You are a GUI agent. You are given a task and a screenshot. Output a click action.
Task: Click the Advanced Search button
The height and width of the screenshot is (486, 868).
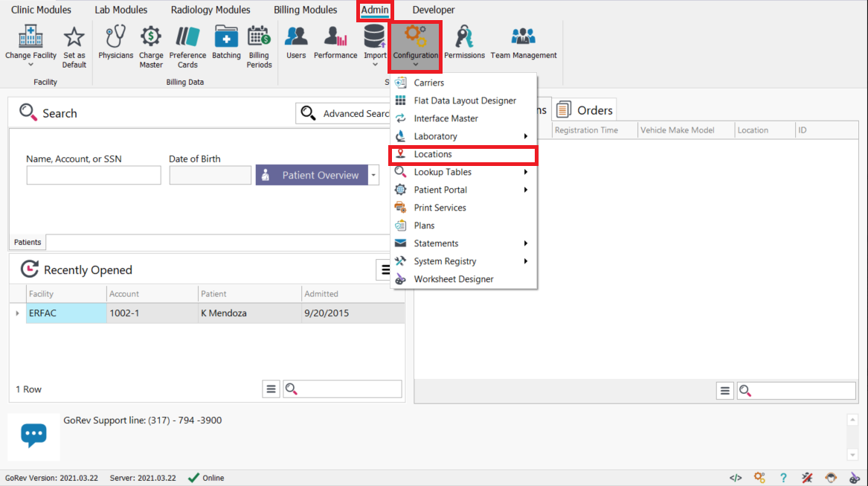(346, 114)
